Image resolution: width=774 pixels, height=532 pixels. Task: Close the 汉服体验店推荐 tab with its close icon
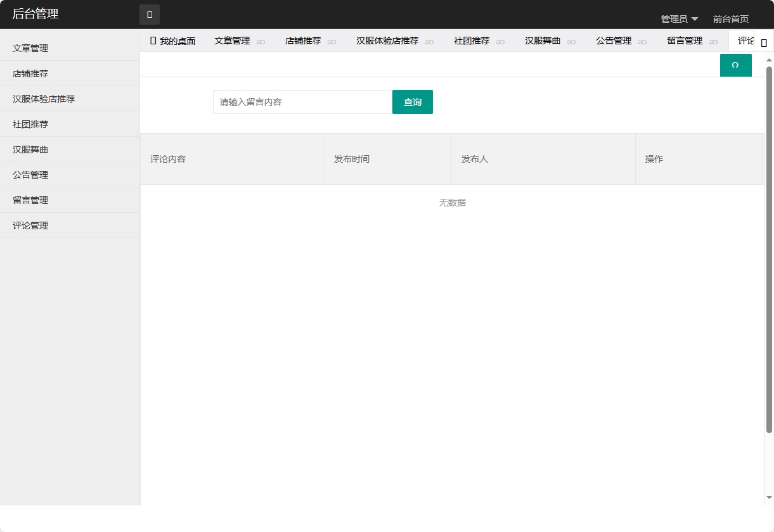pos(430,41)
